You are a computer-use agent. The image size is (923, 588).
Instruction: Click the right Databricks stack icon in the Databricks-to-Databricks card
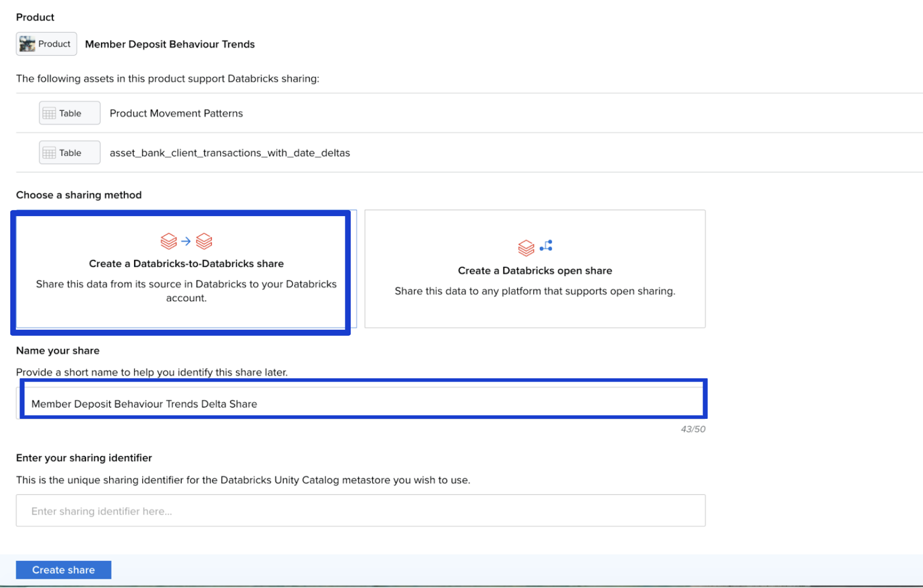[204, 241]
